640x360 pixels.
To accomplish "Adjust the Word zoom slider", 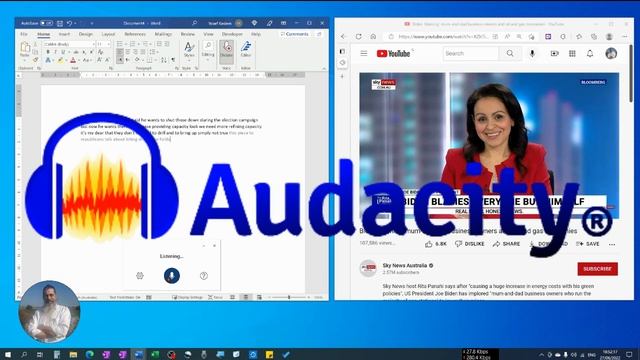I will click(x=289, y=297).
